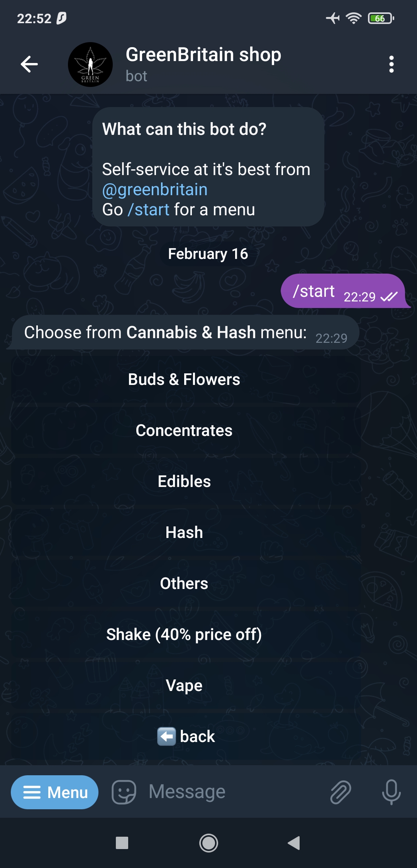Image resolution: width=417 pixels, height=868 pixels.
Task: Tap the Android recent apps square button
Action: pos(122,843)
